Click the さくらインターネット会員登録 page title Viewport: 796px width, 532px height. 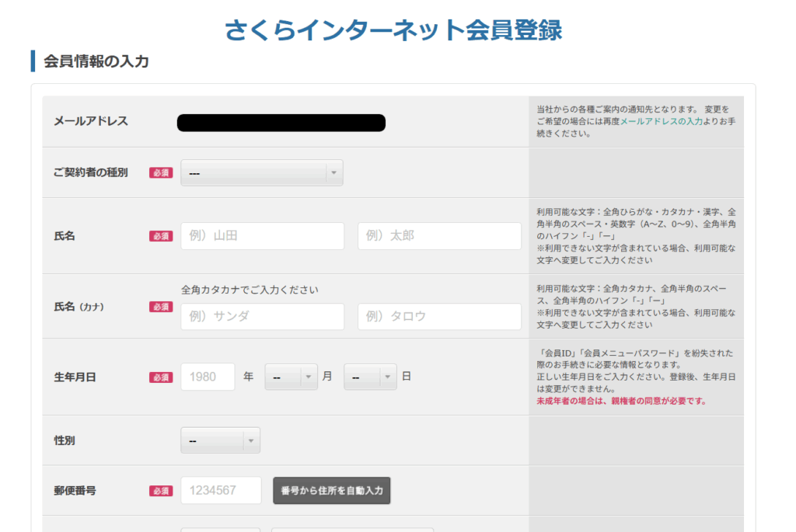pos(393,30)
